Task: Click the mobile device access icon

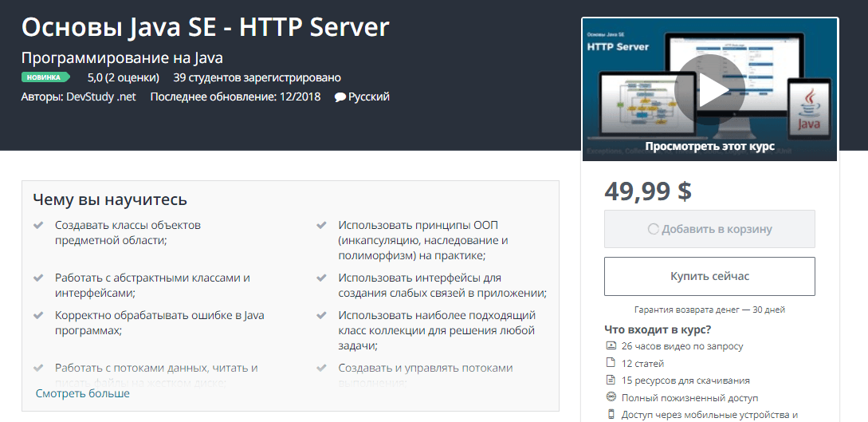Action: tap(611, 414)
